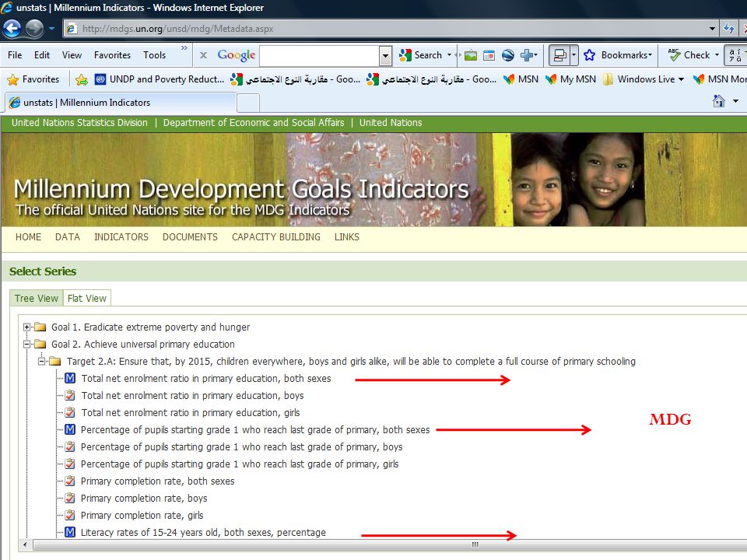Click M icon for Literacy rates 15-24
This screenshot has height=560, width=747.
pos(70,532)
